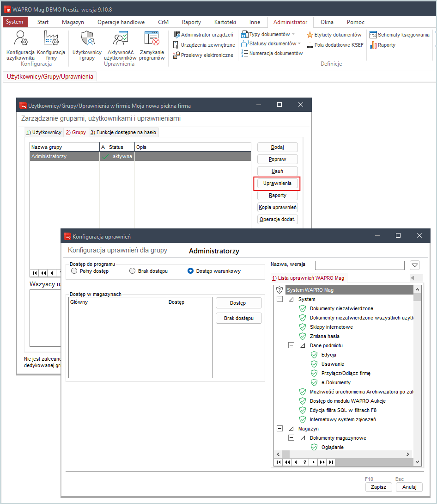Collapse the Dane podmiotu tree node
The height and width of the screenshot is (504, 437).
[291, 345]
